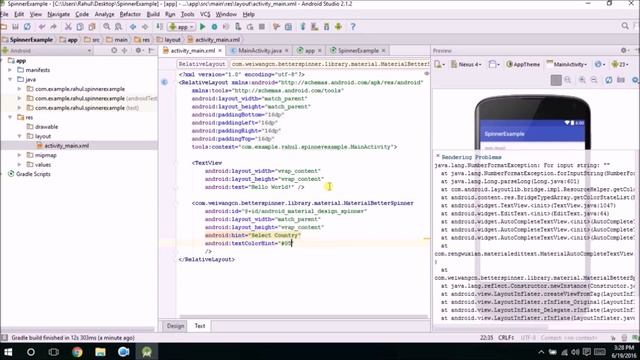Open the MainActivity preview dropdown
Image resolution: width=640 pixels, height=360 pixels.
(x=567, y=64)
